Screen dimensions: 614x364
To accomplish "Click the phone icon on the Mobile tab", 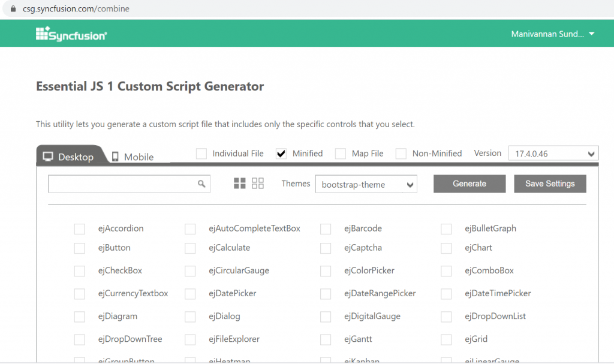I will [117, 157].
